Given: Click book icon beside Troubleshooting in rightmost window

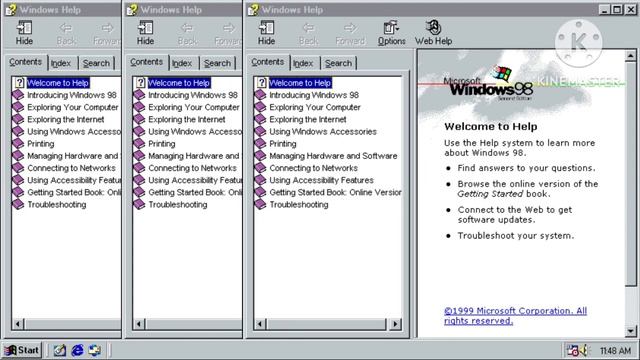Looking at the screenshot, I should tap(260, 204).
